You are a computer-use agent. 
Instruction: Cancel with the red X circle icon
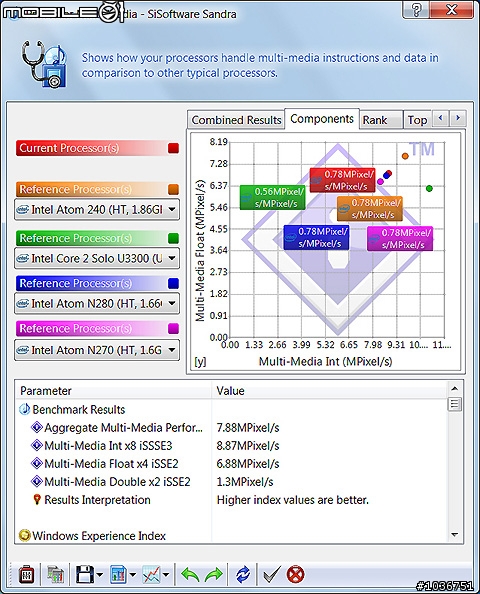point(296,575)
